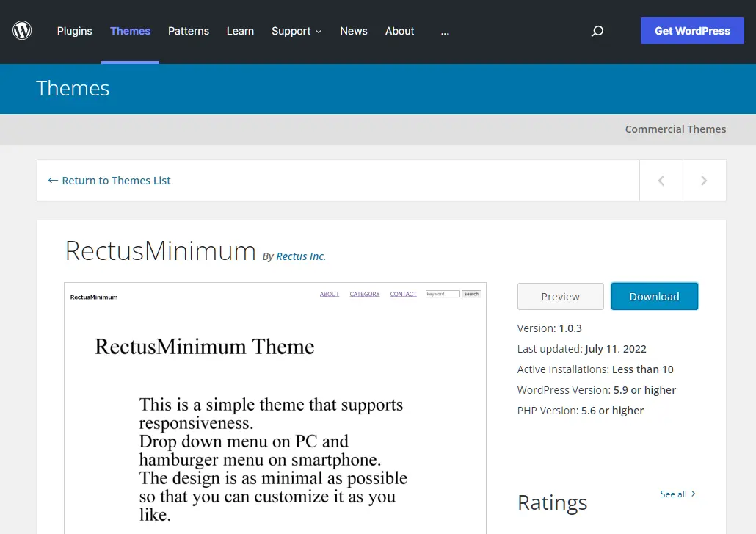Click the WordPress logo icon
756x534 pixels.
click(22, 30)
